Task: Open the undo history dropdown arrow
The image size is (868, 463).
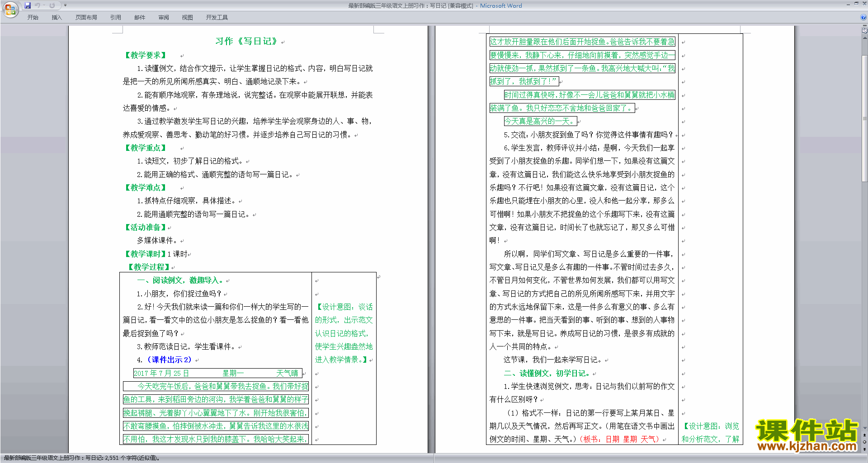Action: click(x=44, y=5)
